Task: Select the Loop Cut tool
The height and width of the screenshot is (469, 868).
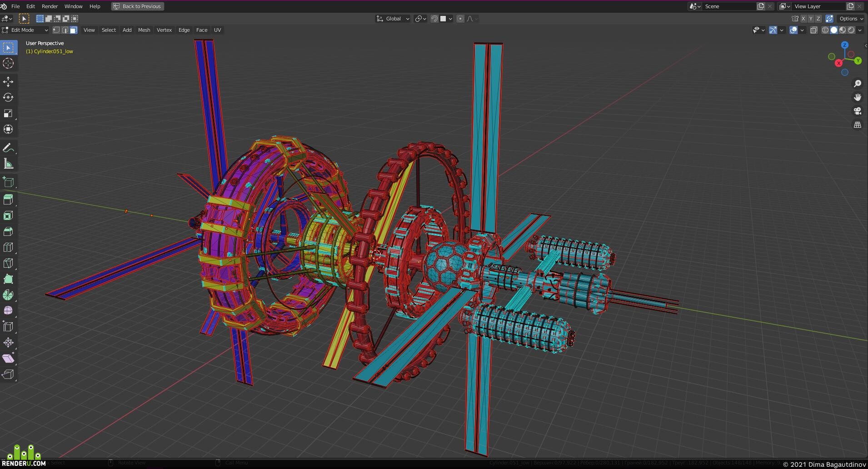Action: (x=8, y=247)
